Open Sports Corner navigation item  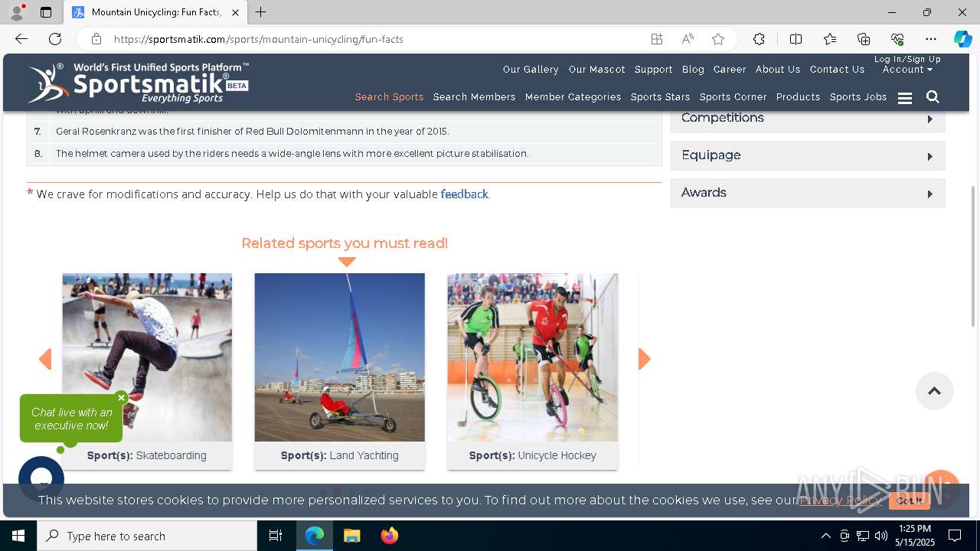tap(733, 97)
